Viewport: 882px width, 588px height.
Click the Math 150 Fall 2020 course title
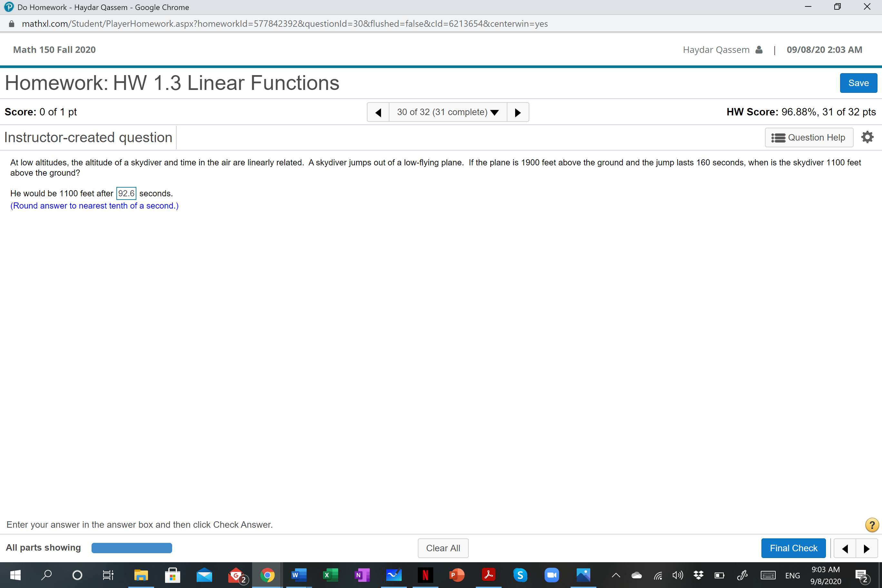coord(54,50)
